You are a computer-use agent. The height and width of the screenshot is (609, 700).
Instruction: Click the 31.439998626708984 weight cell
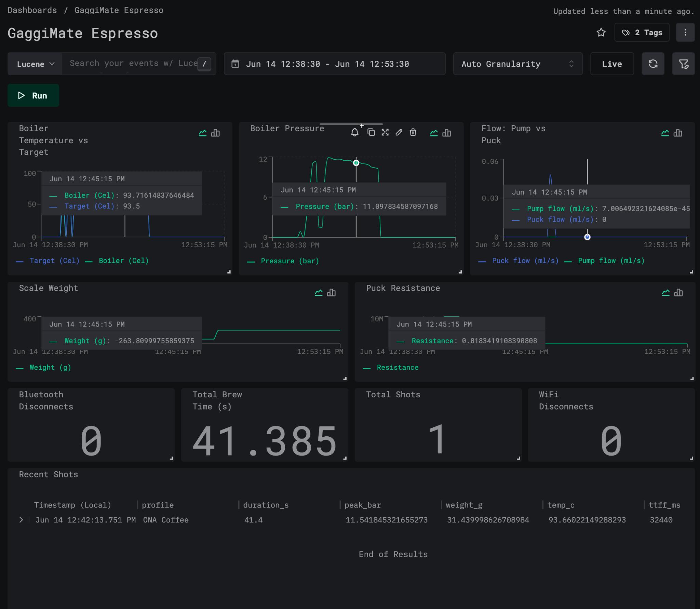point(488,520)
